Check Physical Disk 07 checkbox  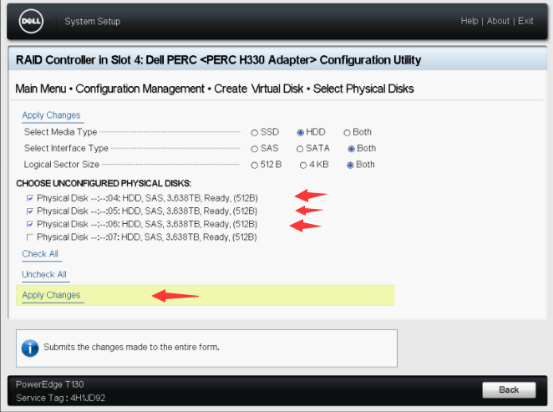[x=30, y=237]
